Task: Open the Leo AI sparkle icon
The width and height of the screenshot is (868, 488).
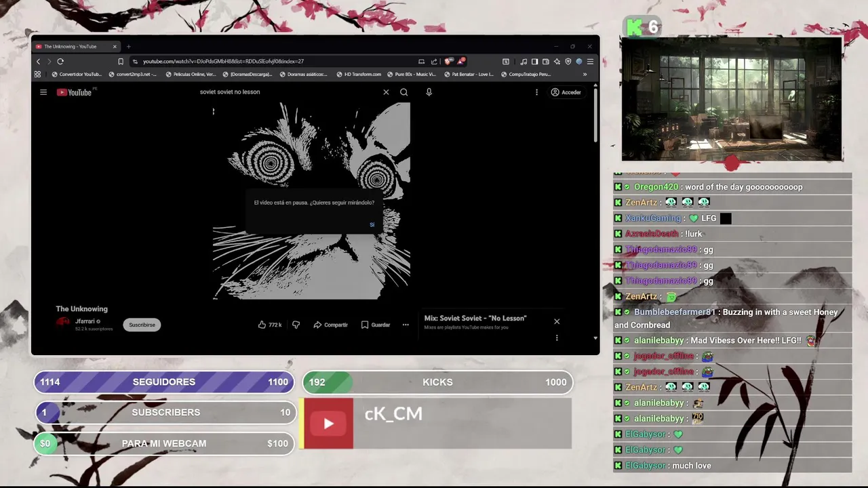Action: click(x=557, y=61)
